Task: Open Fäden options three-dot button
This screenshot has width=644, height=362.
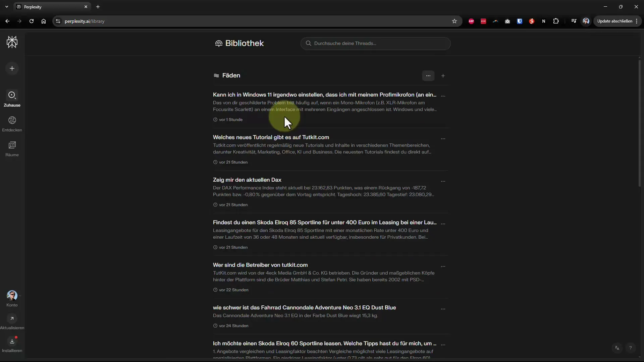Action: (428, 76)
